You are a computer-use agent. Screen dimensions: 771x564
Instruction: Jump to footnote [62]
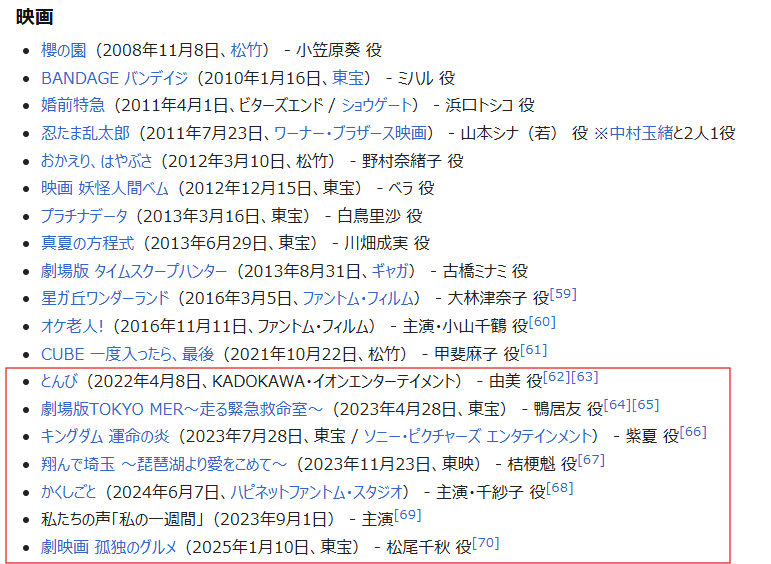557,377
